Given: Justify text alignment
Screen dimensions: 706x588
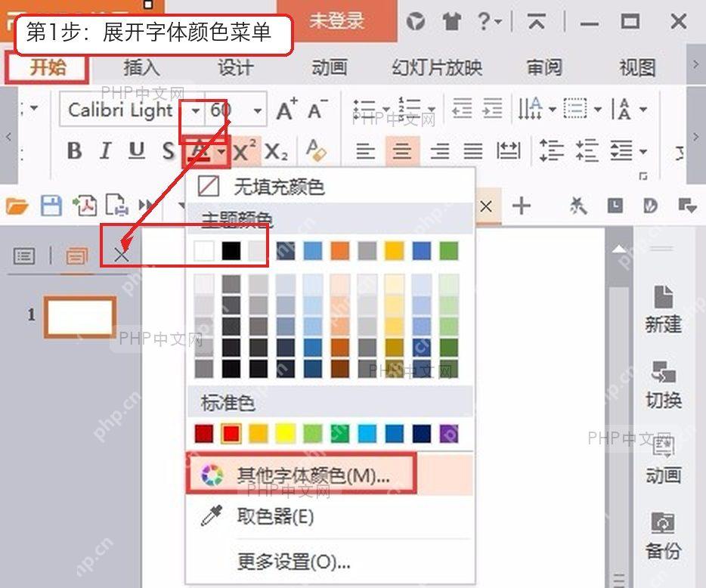Looking at the screenshot, I should pyautogui.click(x=473, y=151).
